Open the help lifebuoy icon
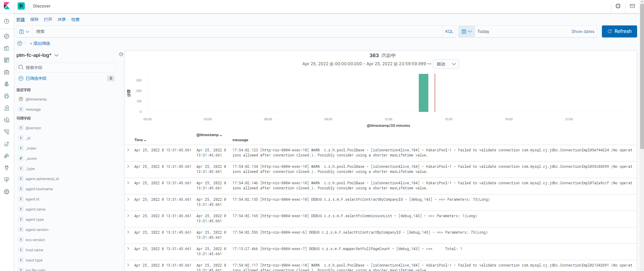The width and height of the screenshot is (644, 271). click(x=618, y=6)
